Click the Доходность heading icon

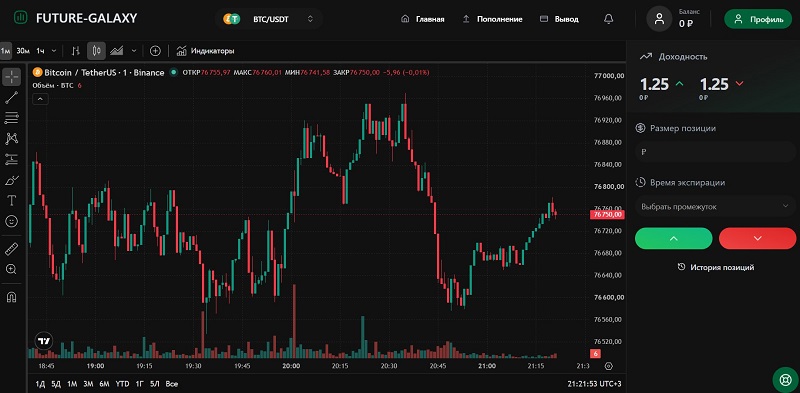[x=646, y=57]
